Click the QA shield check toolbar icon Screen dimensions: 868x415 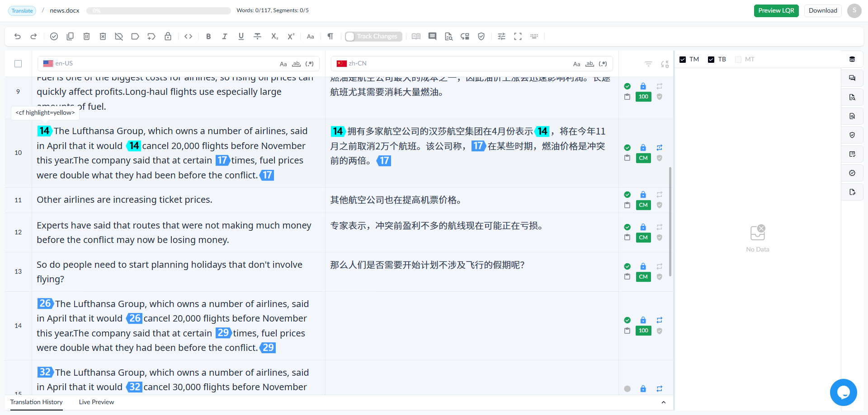pyautogui.click(x=481, y=37)
